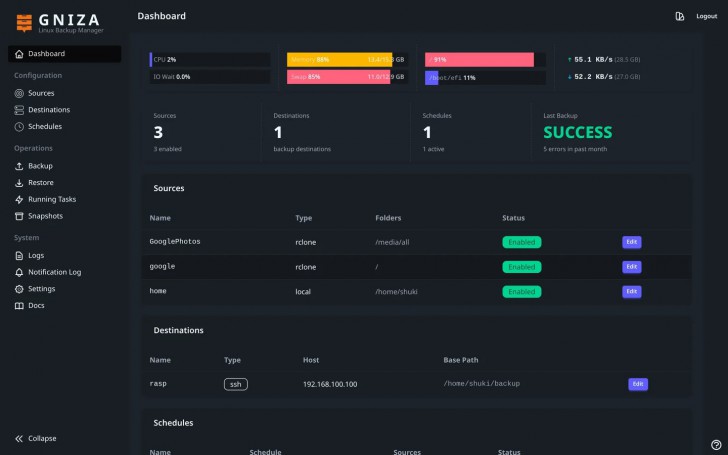Click the Enabled badge for GooglePhotos
Viewport: 728px width, 455px height.
[521, 242]
